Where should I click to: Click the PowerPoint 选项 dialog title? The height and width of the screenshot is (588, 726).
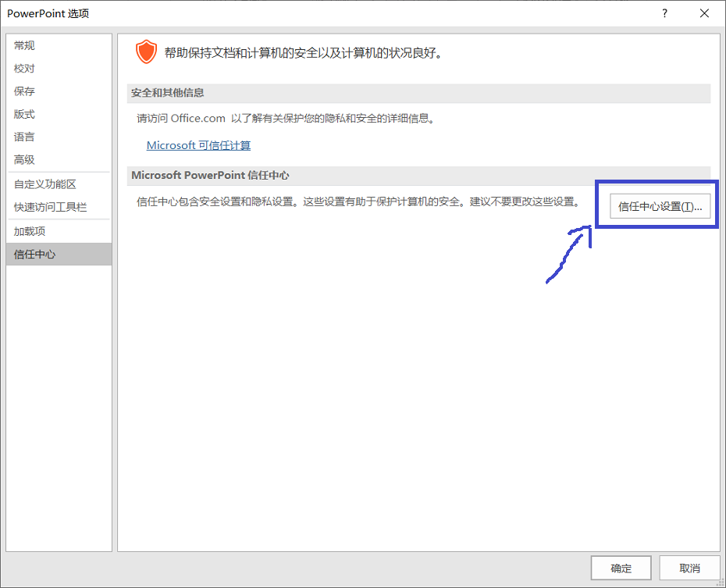(48, 13)
